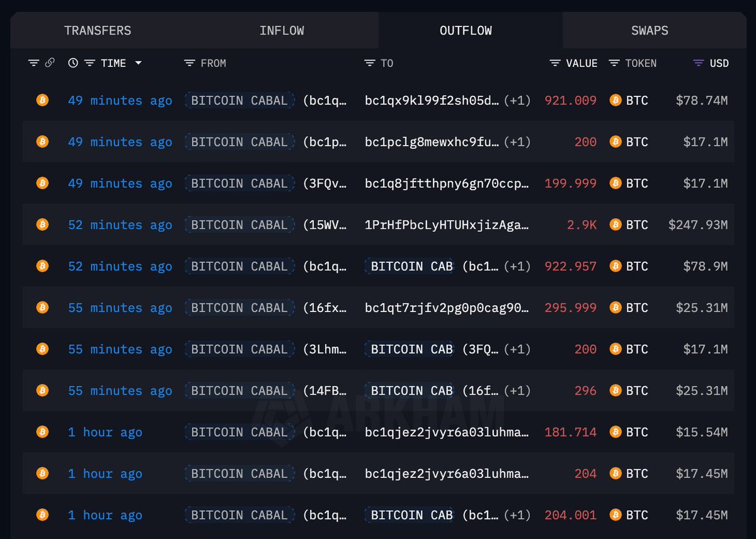Toggle TIME sort order arrow
756x539 pixels.
pos(138,63)
